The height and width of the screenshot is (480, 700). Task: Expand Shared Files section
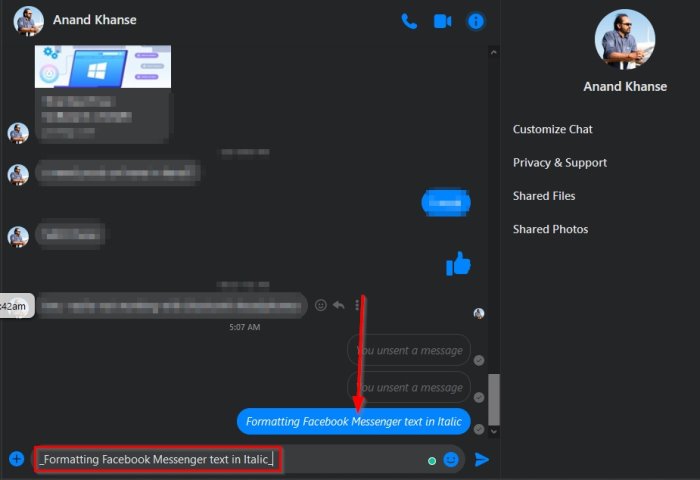544,196
